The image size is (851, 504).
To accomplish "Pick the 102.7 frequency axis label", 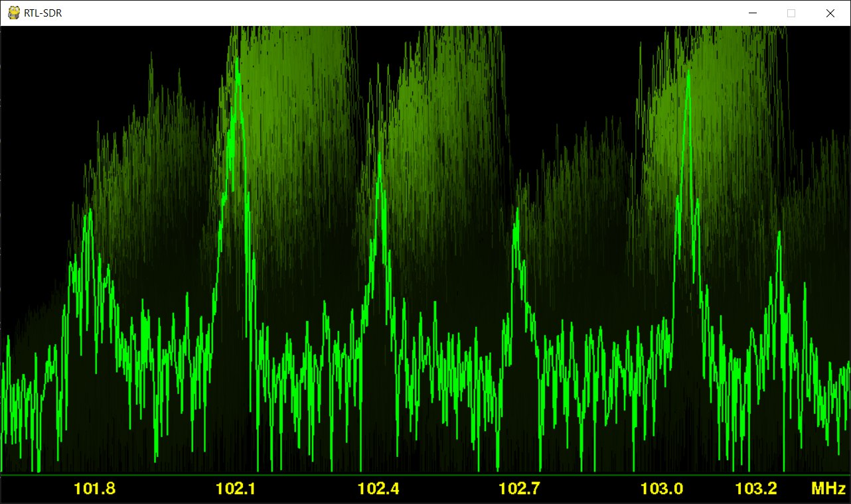I will [x=520, y=489].
